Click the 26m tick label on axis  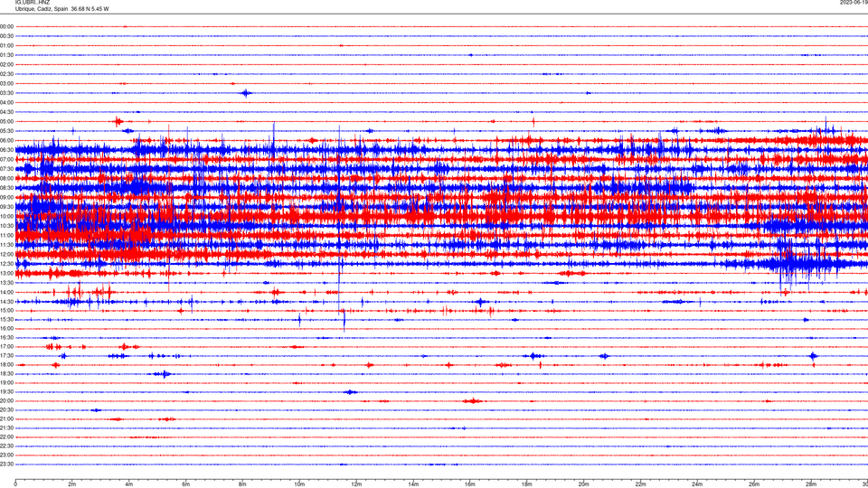click(x=754, y=484)
